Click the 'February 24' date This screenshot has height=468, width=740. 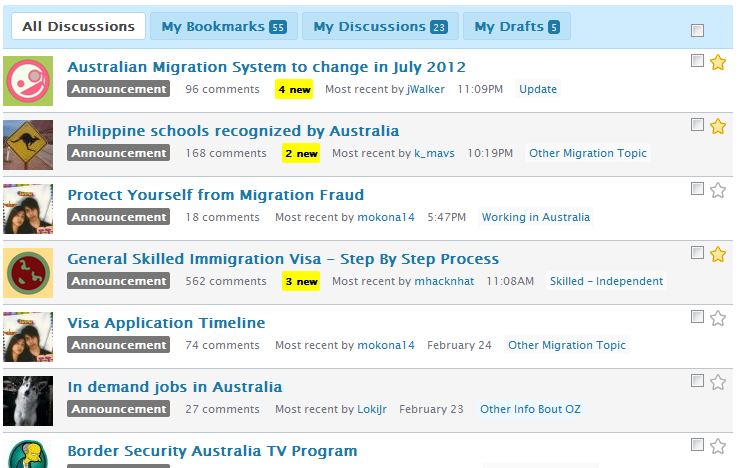(459, 345)
